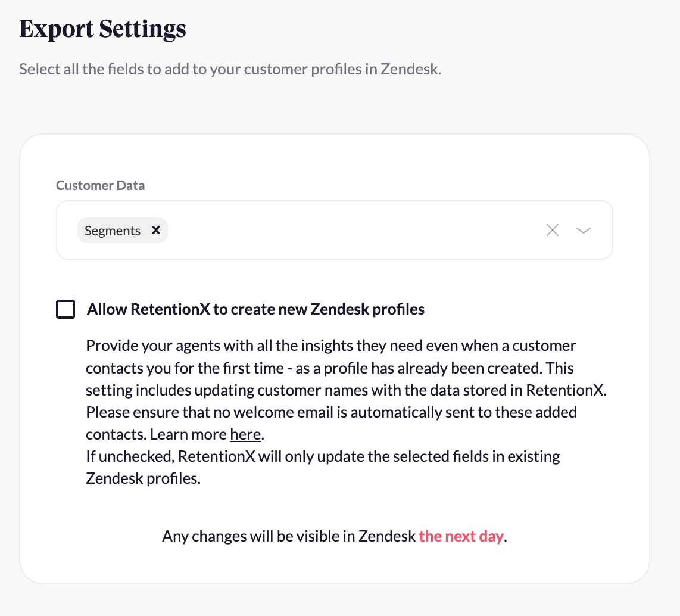This screenshot has height=616, width=680.
Task: Click the 'Zendesk profiles.' closing line of description
Action: click(143, 478)
